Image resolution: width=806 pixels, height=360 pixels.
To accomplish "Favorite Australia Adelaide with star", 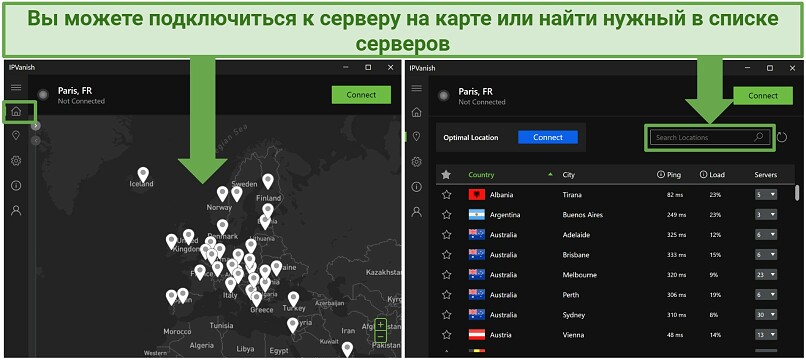I will 446,235.
